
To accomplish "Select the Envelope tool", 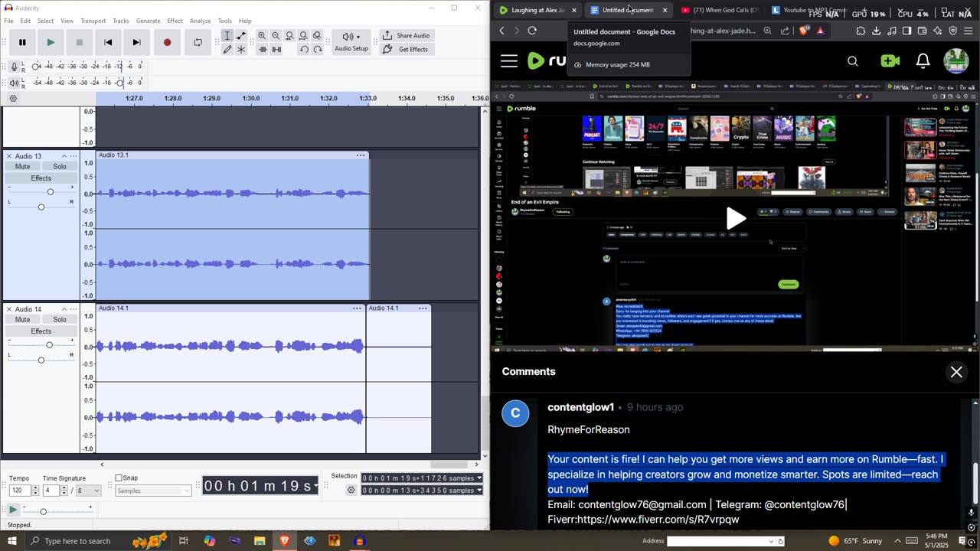I will point(241,36).
